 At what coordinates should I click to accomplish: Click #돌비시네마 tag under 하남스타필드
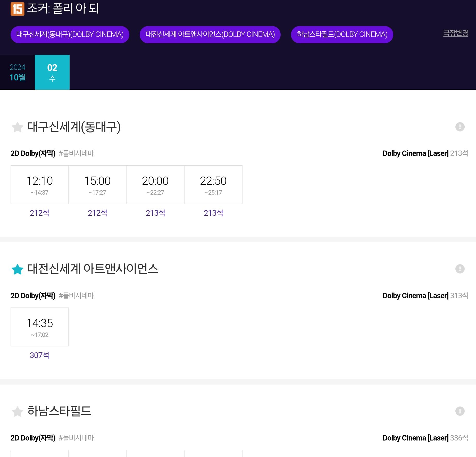(x=76, y=438)
